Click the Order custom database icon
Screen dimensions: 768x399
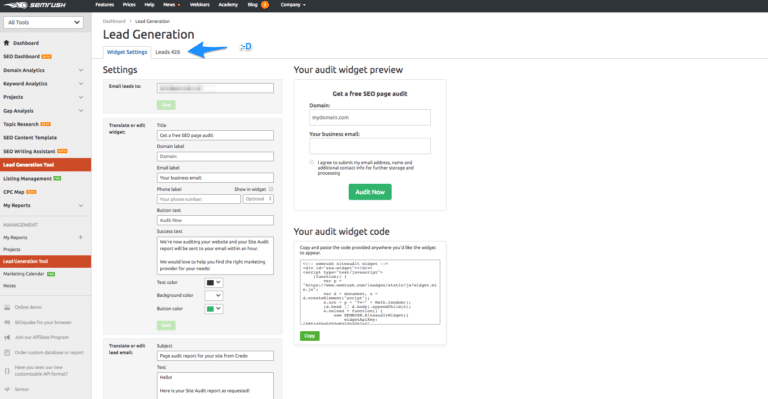pyautogui.click(x=7, y=352)
